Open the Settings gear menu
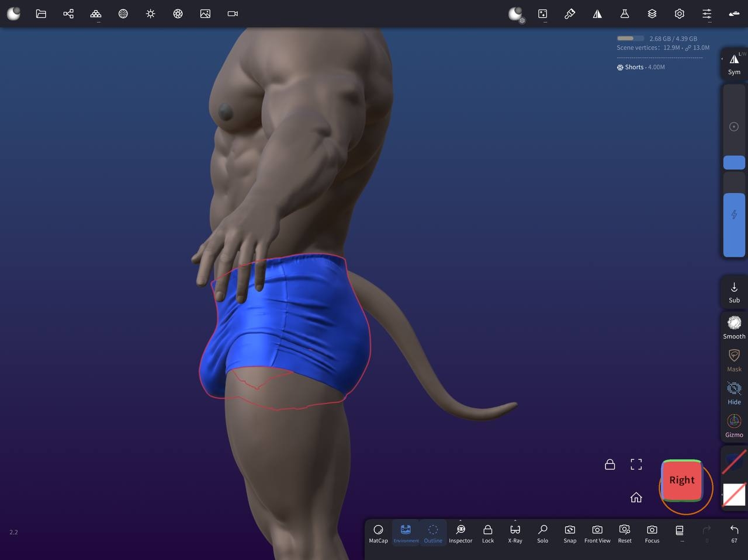 [x=679, y=13]
